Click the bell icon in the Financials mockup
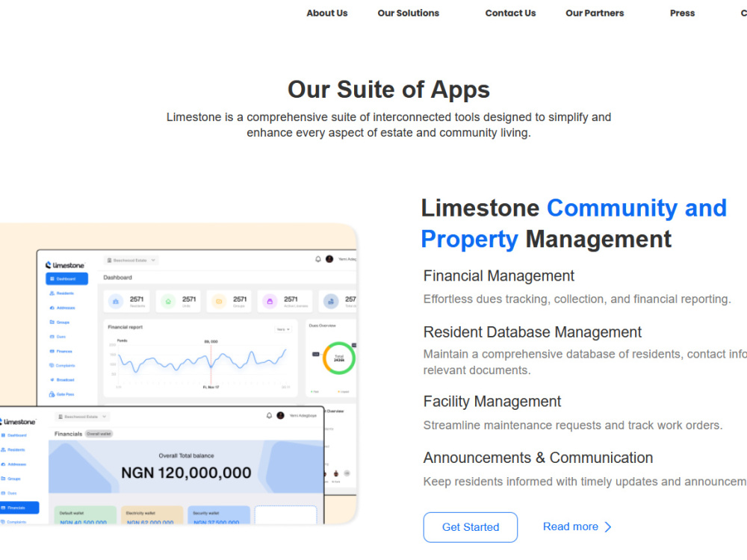The width and height of the screenshot is (747, 560). pyautogui.click(x=269, y=416)
